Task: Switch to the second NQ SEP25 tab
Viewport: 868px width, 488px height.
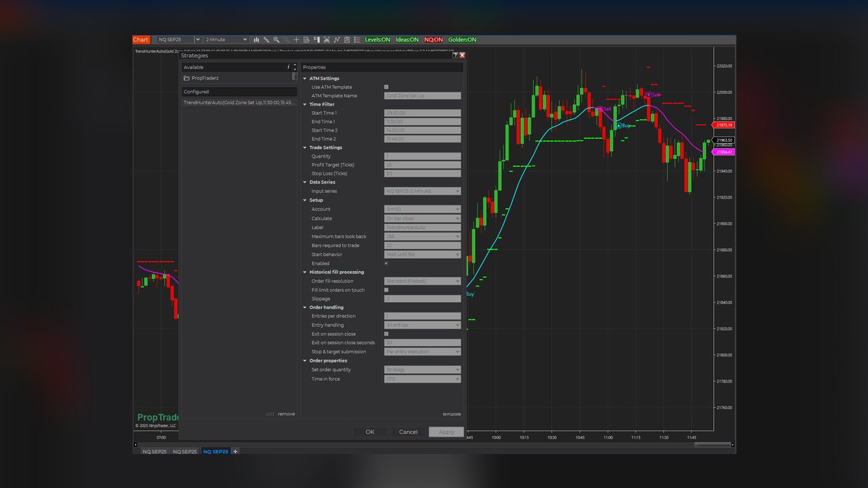Action: [184, 451]
